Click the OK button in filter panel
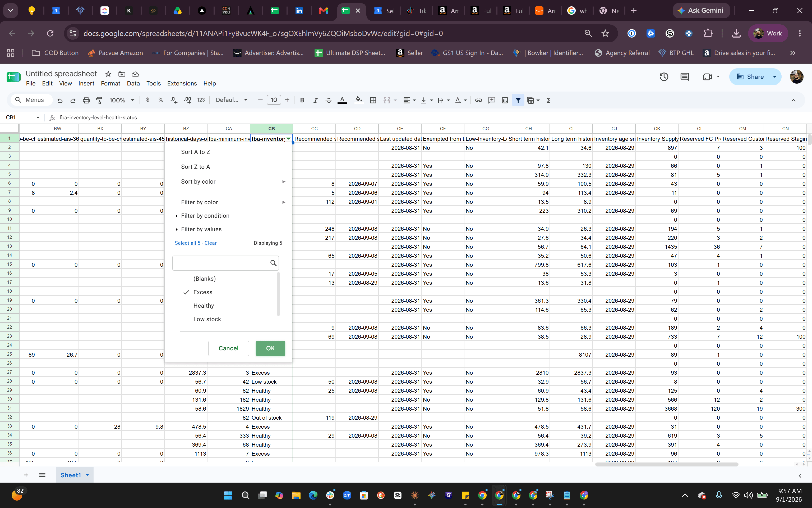The height and width of the screenshot is (508, 812). [x=270, y=348]
